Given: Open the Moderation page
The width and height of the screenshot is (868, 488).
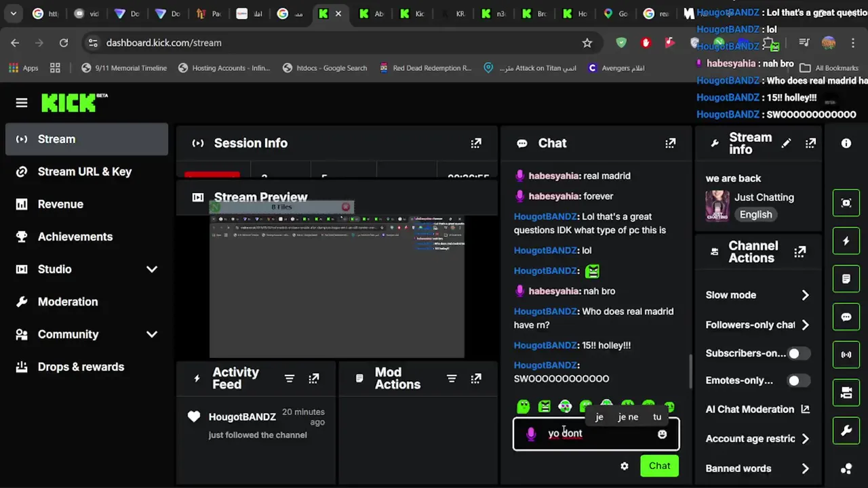Looking at the screenshot, I should (87, 302).
